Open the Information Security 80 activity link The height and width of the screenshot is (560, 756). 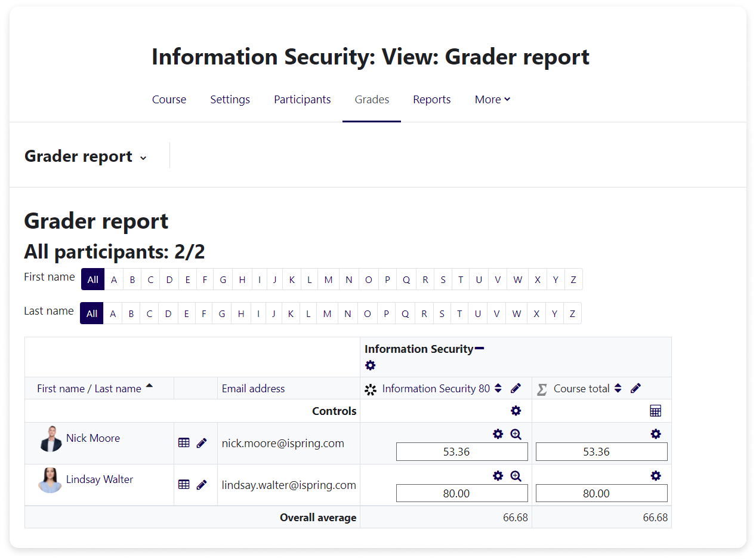click(x=436, y=389)
